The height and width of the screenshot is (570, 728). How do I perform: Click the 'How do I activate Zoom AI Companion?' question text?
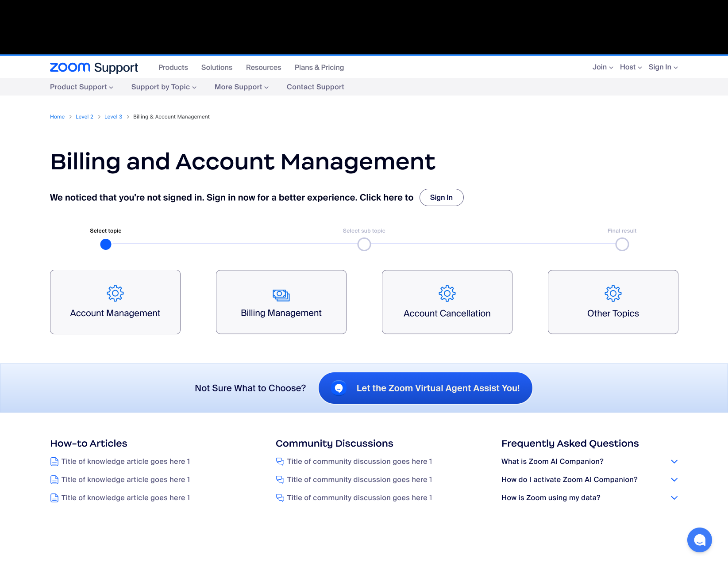pos(570,480)
